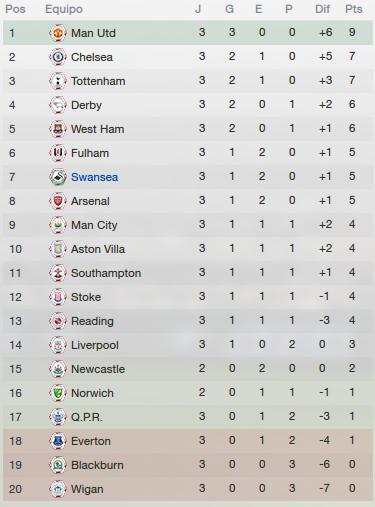Click the Everton club crest
This screenshot has height=507, width=375.
(x=58, y=441)
